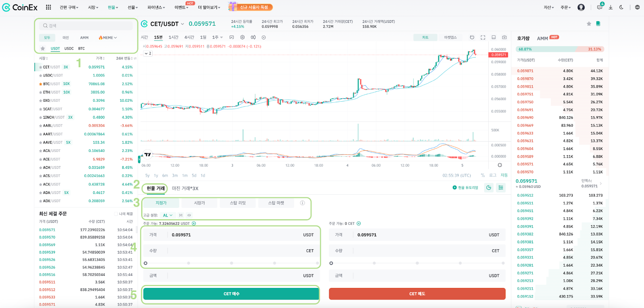This screenshot has height=308, width=644.
Task: Open the trade settings sliders icon
Action: coord(501,187)
